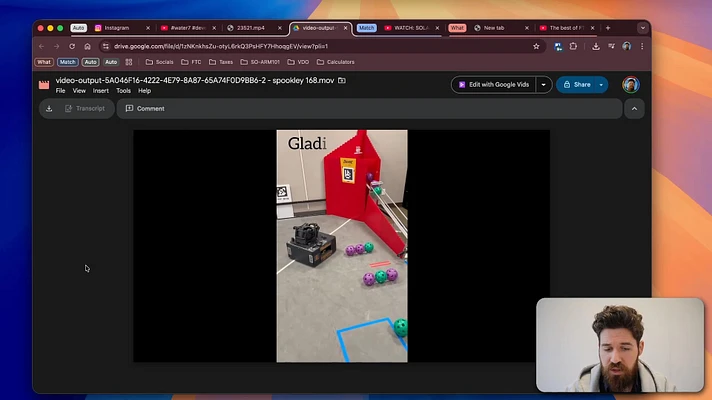Reload the page with the refresh icon
Image resolution: width=712 pixels, height=400 pixels.
click(72, 46)
